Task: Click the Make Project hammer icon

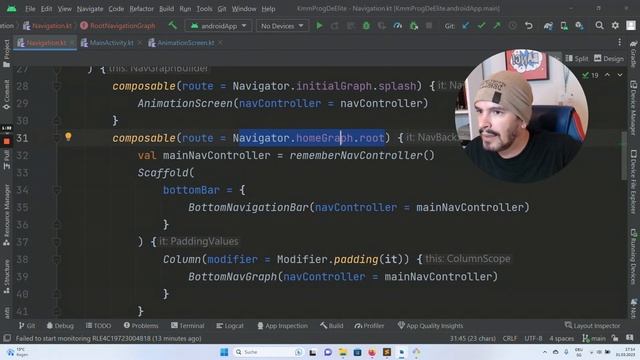Action: pos(173,25)
